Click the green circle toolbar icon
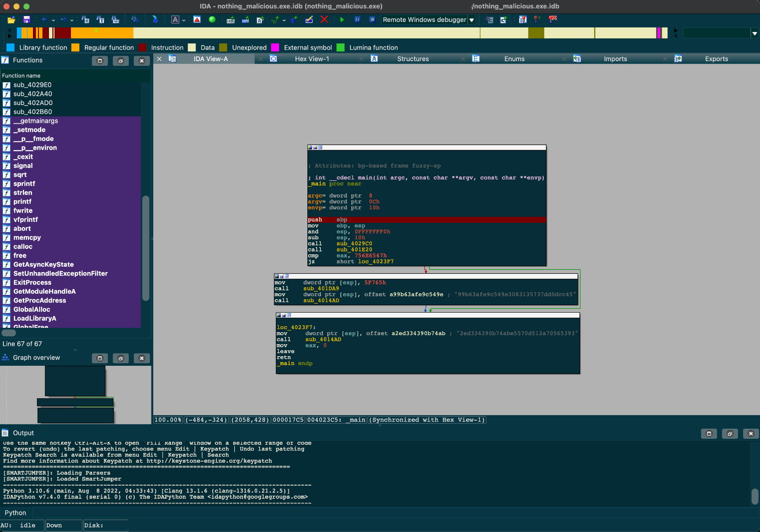 point(212,20)
